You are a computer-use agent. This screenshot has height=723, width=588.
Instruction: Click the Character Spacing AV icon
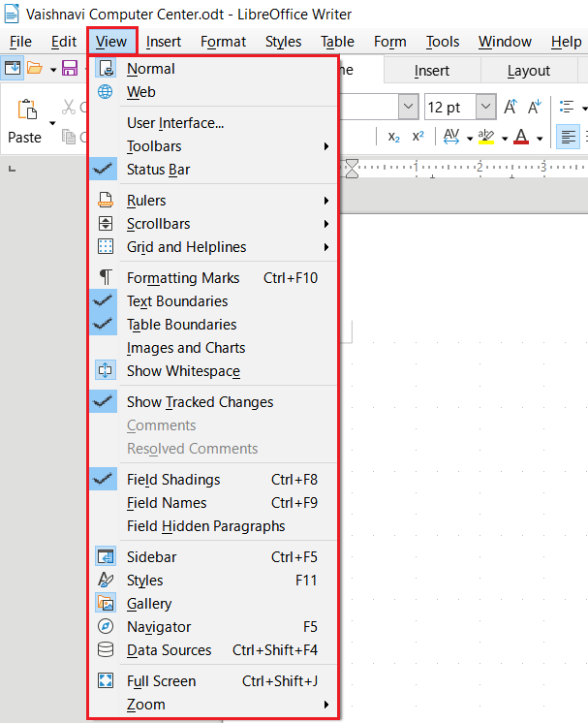451,137
